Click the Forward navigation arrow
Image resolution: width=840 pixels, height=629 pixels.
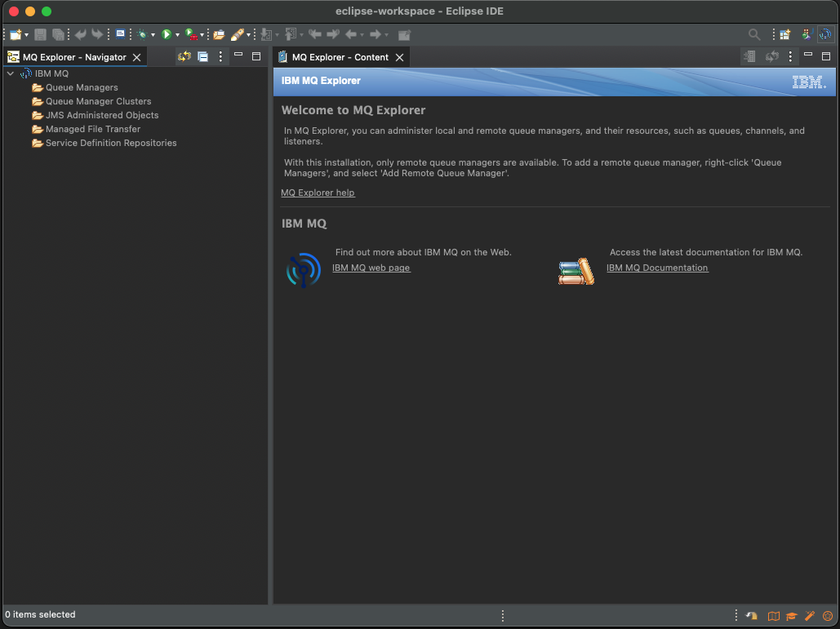click(x=376, y=35)
